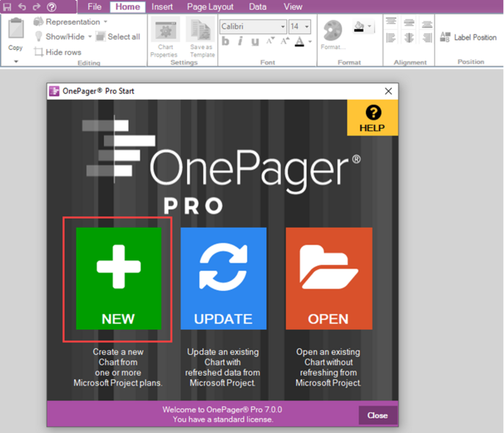
Task: Click 'Welcome to OnePager Pro 7.0.0' text
Action: [222, 410]
